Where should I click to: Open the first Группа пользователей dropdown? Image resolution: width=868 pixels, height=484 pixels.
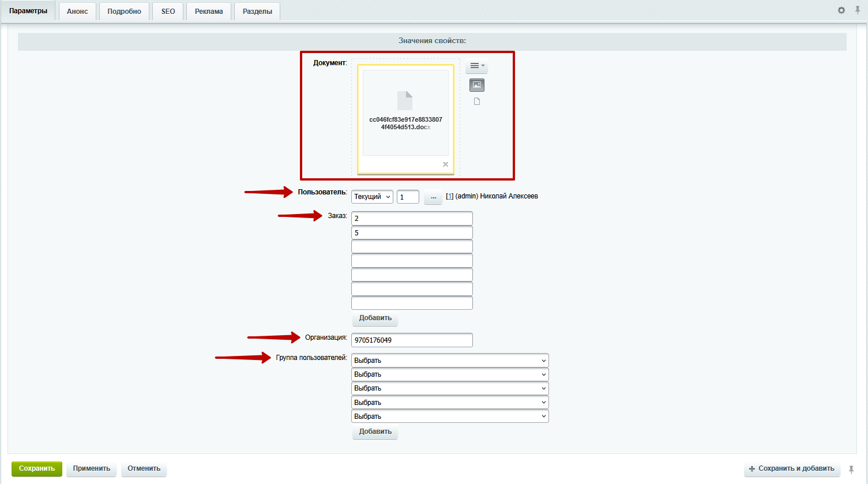click(x=450, y=361)
